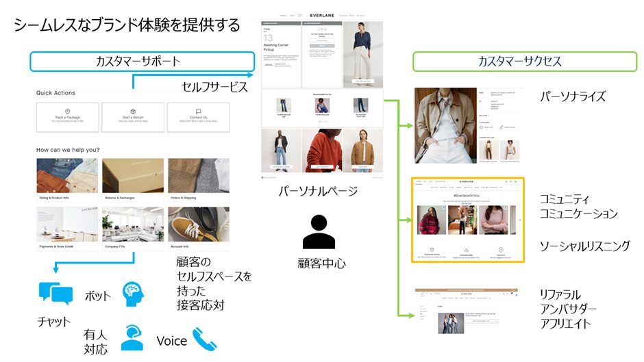
Task: Open the Returns & Exchanges help tile
Action: [x=133, y=179]
